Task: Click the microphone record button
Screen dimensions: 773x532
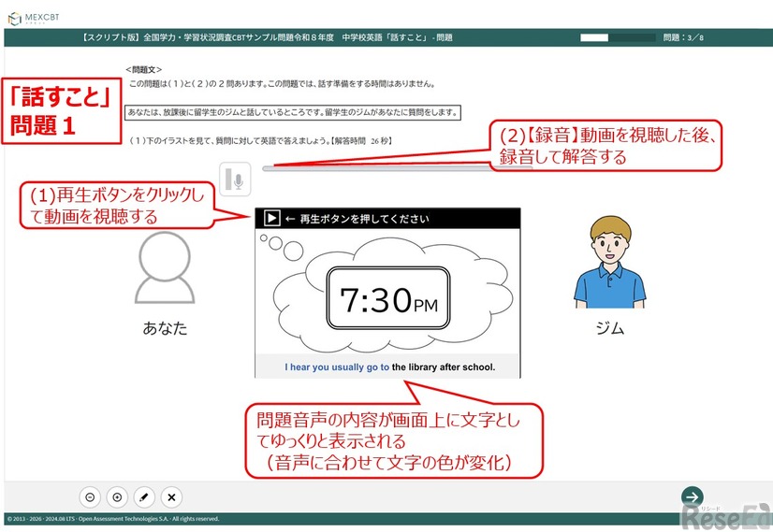Action: click(x=235, y=180)
